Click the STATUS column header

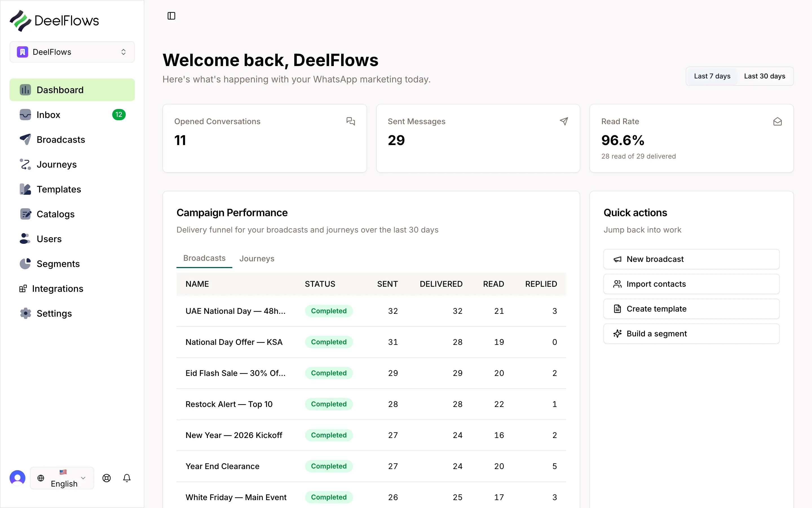(320, 284)
